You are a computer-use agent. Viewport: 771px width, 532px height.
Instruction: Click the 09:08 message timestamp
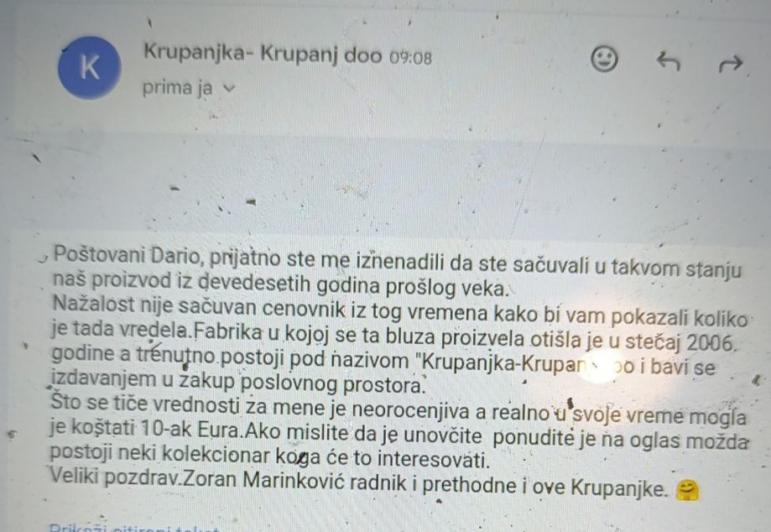click(x=410, y=58)
